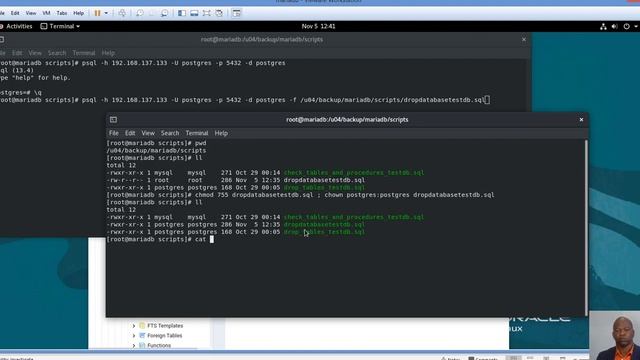Select Functions in the tree
The height and width of the screenshot is (360, 640).
pos(159,345)
